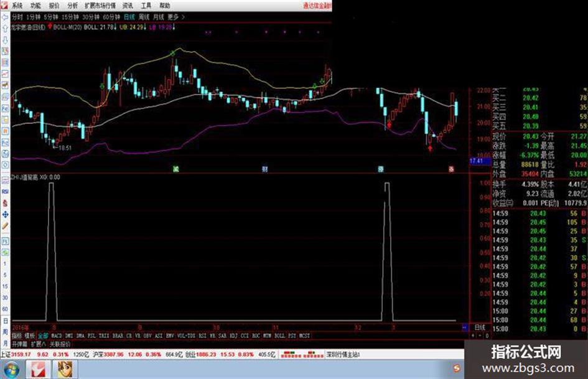Open the 帮助 menu
The height and width of the screenshot is (379, 588).
pyautogui.click(x=165, y=6)
